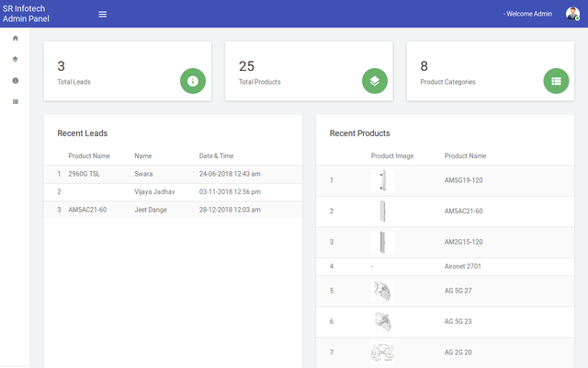
Task: Click the green list icon on Product Categories
Action: point(556,81)
